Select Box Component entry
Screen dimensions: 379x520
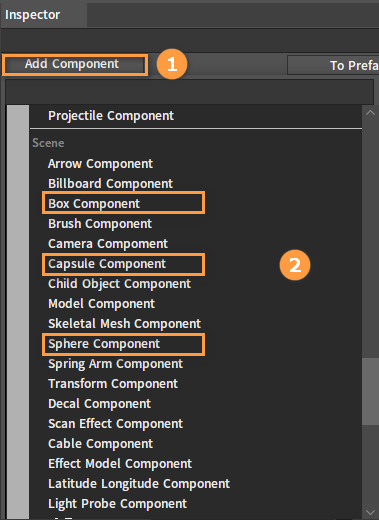94,204
